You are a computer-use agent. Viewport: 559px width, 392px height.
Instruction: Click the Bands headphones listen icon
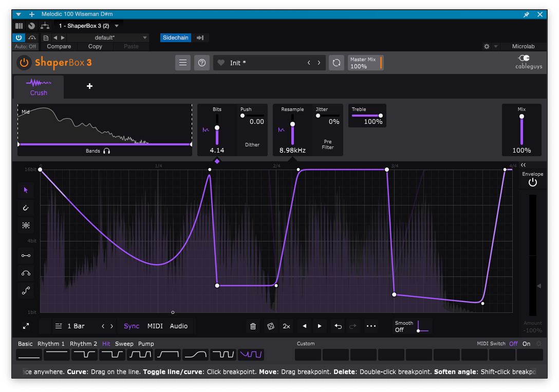tap(106, 151)
